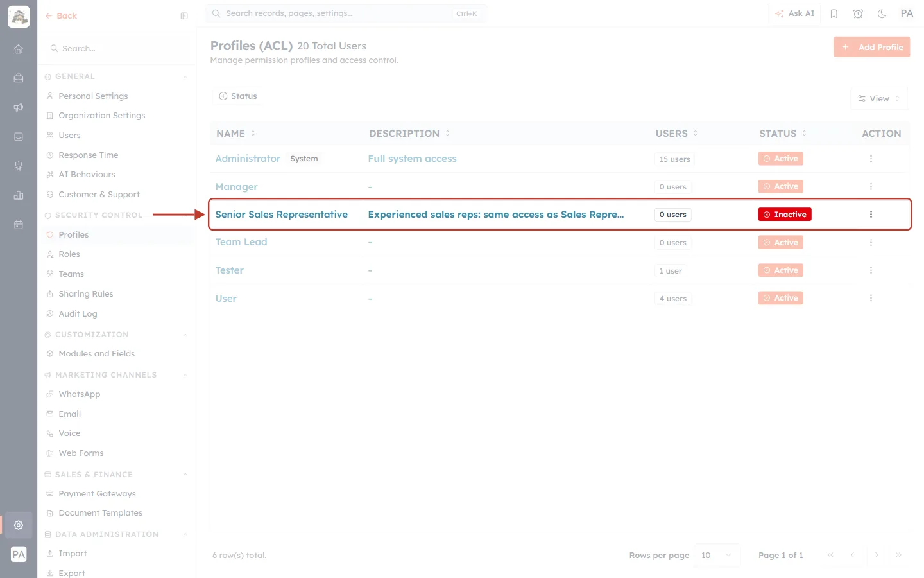
Task: Open actions menu for Tester row
Action: point(871,270)
